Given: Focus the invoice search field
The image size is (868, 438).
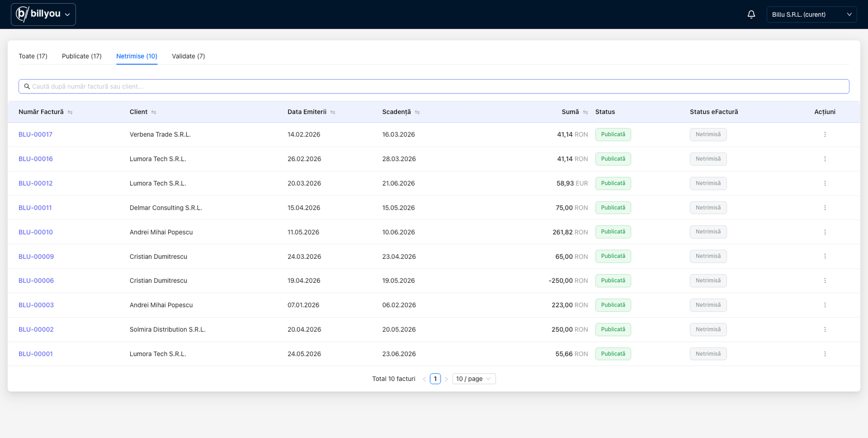Looking at the screenshot, I should pos(434,86).
